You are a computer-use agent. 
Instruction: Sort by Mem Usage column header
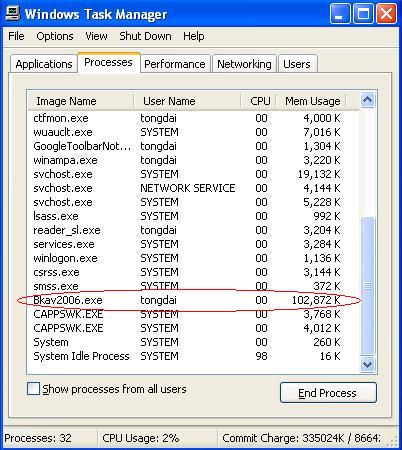[311, 101]
